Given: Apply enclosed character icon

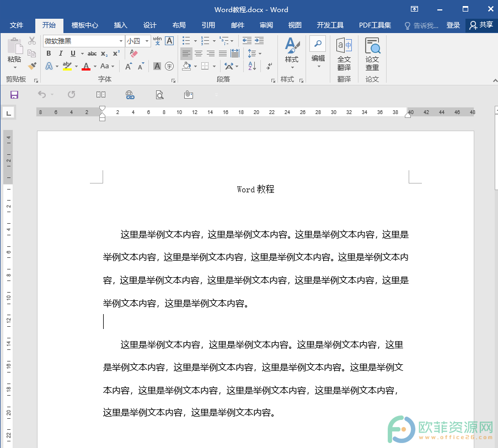Looking at the screenshot, I should (x=169, y=66).
